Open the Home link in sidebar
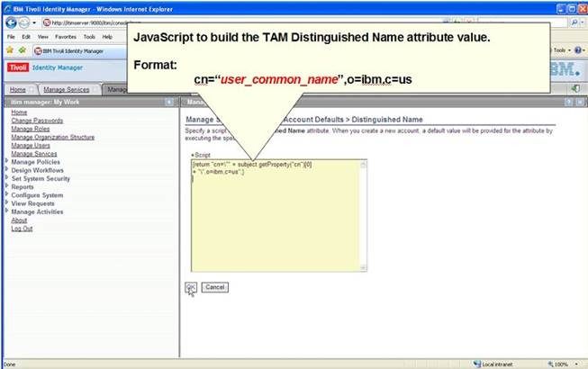This screenshot has width=588, height=369. point(19,112)
